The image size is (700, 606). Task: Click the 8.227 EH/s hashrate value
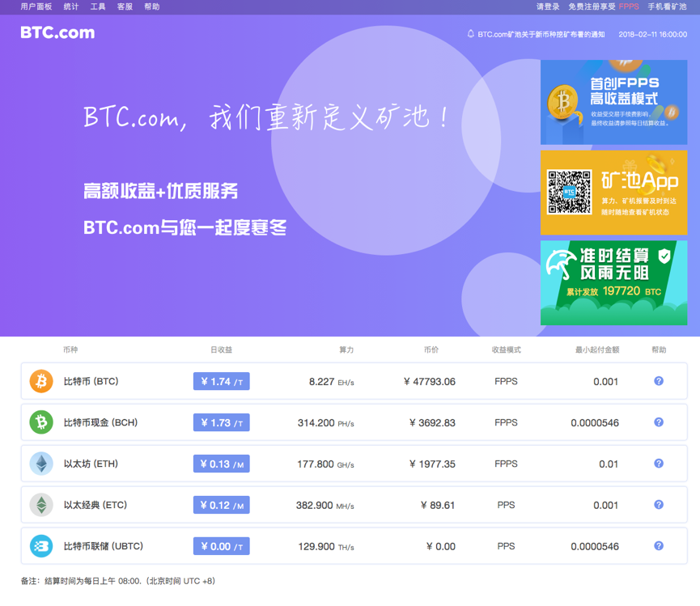(x=331, y=382)
